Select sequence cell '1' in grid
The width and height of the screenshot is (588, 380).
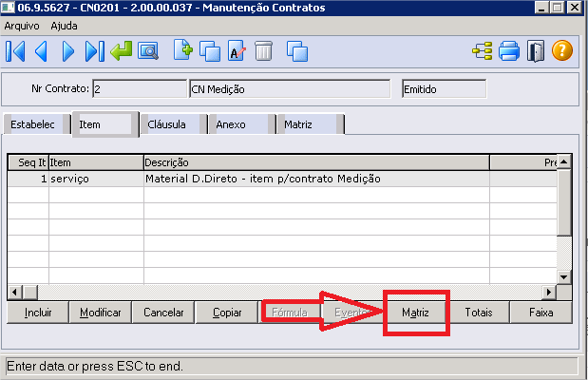click(28, 179)
